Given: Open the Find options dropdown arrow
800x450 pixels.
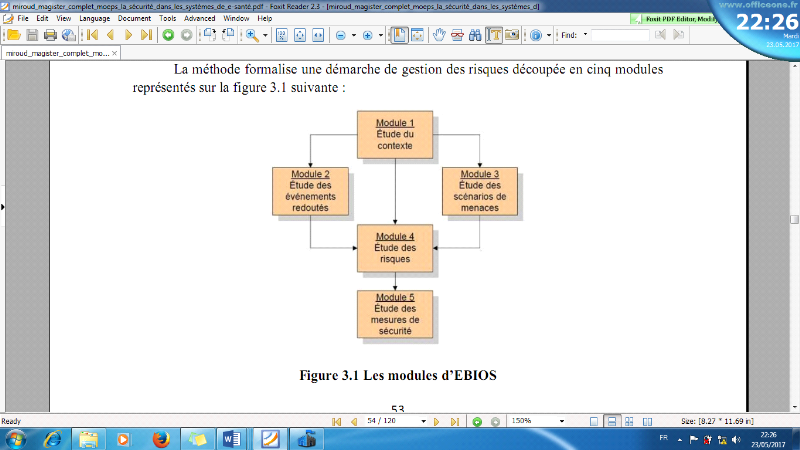Looking at the screenshot, I should pos(585,35).
